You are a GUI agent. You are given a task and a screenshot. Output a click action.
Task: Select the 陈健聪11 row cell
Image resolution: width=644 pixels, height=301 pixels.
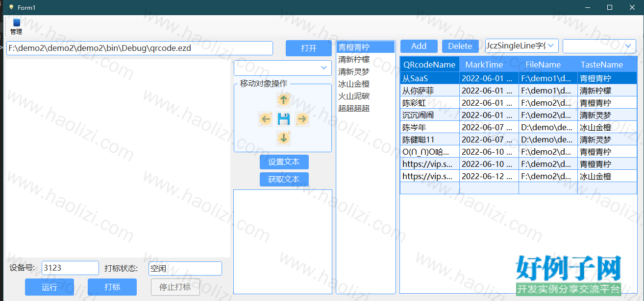(x=430, y=139)
